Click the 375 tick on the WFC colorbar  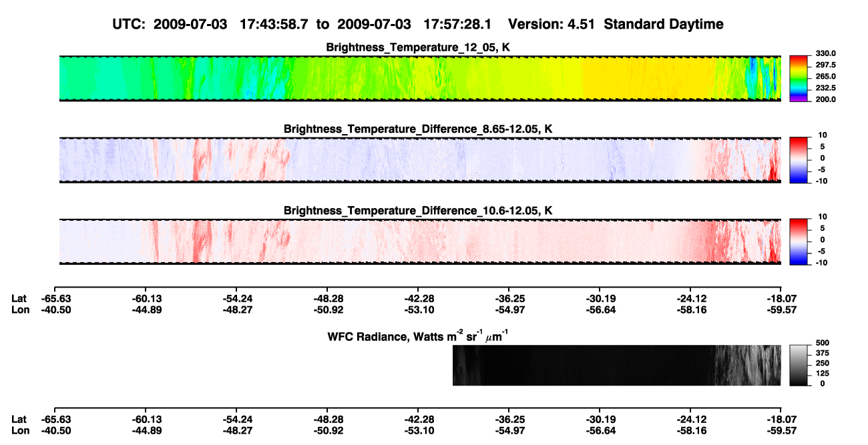coord(823,353)
